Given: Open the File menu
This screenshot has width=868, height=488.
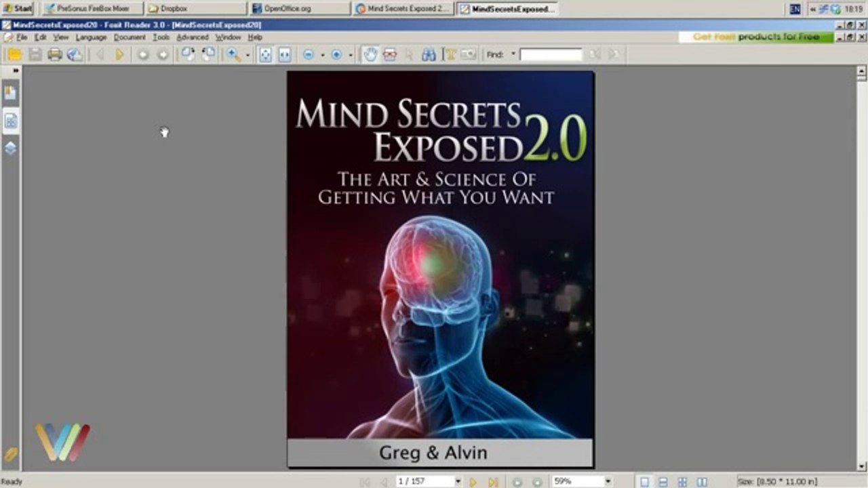Looking at the screenshot, I should (22, 37).
